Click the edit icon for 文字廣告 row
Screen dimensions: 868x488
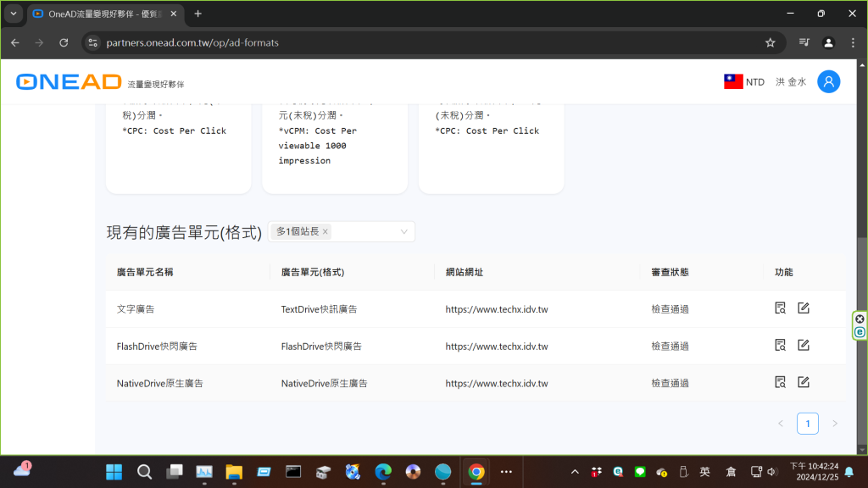click(804, 308)
